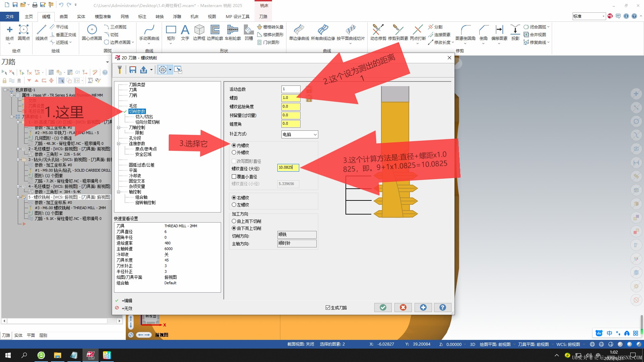Click the 投影 project icon in ribbon

pyautogui.click(x=515, y=30)
